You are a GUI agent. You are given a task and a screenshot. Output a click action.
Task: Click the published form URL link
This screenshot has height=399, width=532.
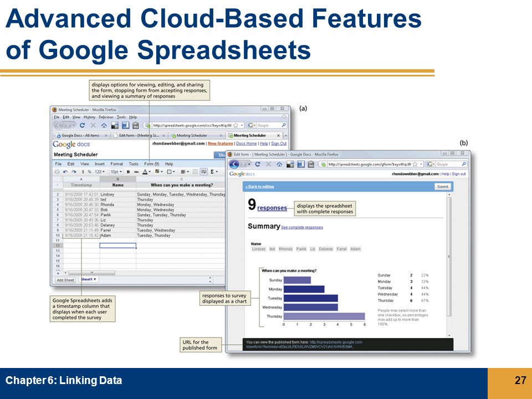tap(304, 345)
